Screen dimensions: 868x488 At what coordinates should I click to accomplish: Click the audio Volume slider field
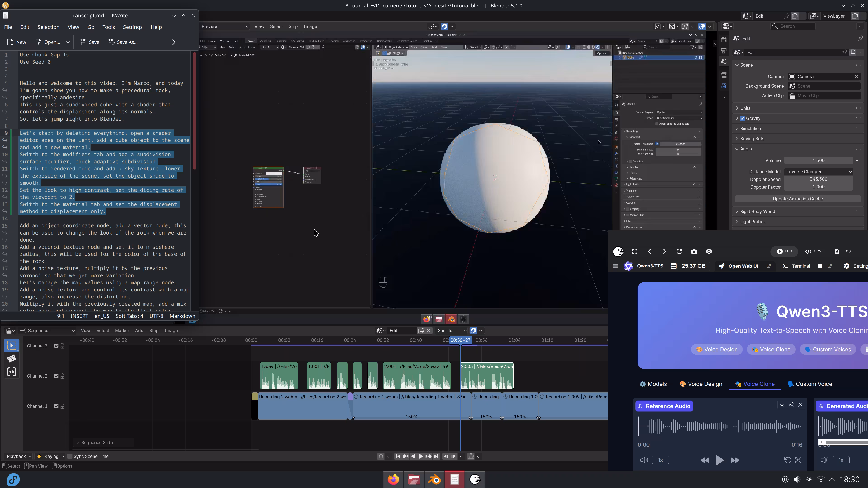pos(818,160)
